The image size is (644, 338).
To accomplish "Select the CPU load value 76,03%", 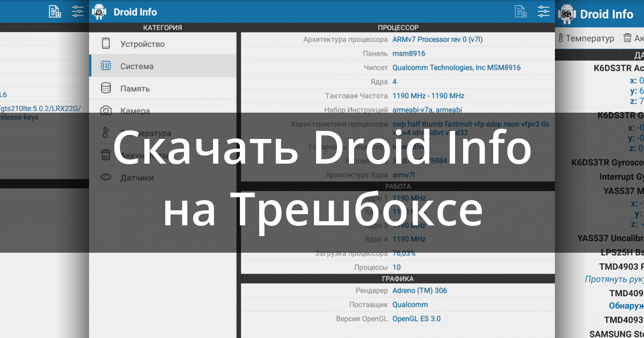I will coord(404,253).
